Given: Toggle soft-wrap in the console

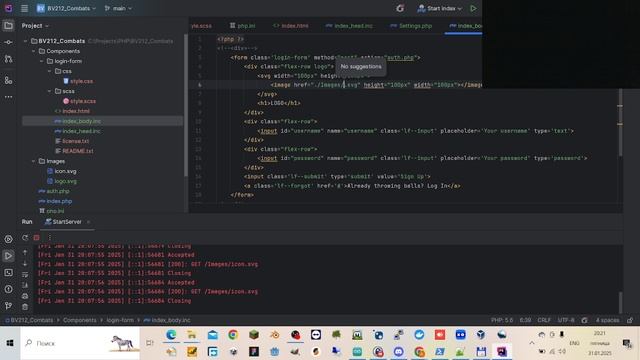Looking at the screenshot, I should point(25,274).
